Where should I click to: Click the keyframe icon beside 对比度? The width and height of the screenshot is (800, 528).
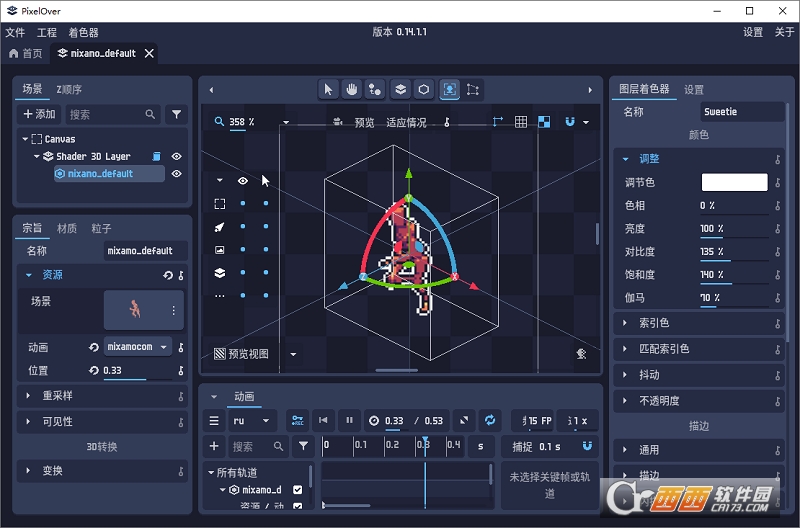pyautogui.click(x=778, y=252)
